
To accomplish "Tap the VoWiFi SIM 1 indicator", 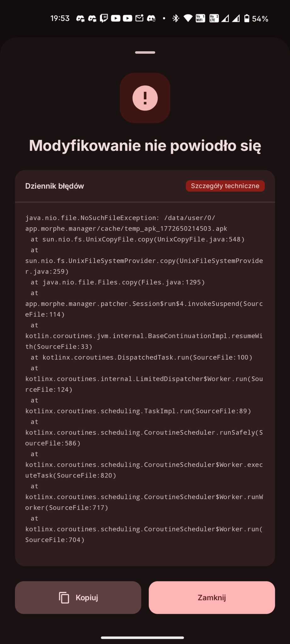I will click(200, 19).
